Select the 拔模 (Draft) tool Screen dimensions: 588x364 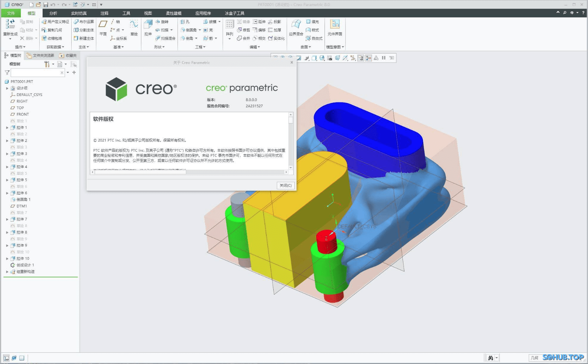[210, 21]
